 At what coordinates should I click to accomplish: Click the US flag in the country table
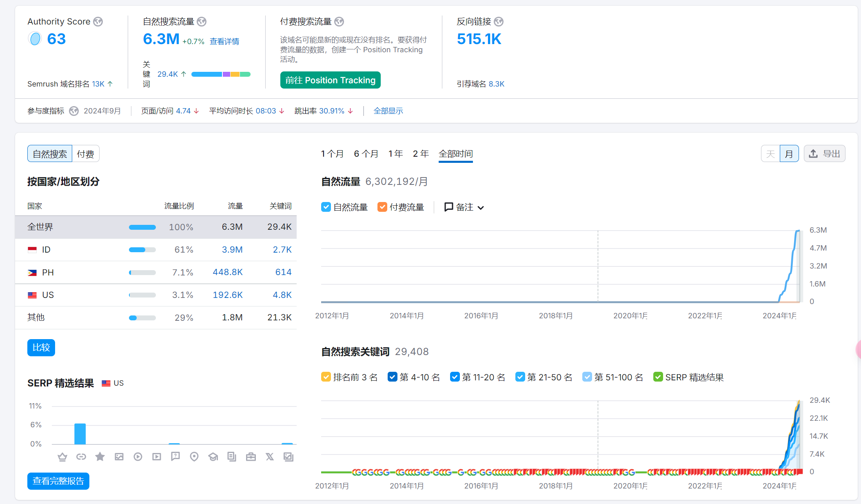[x=32, y=295]
